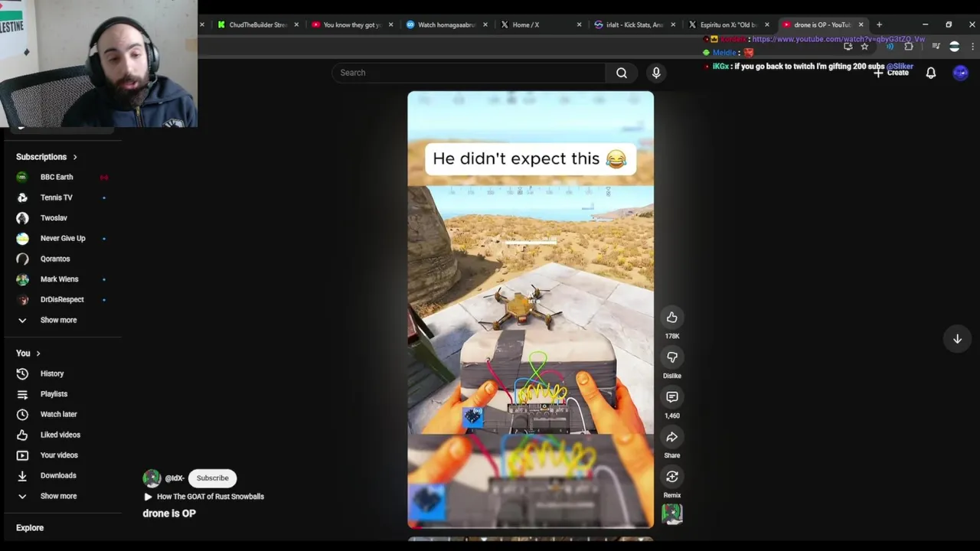Switch to irlalt - Kick Stats tab
The image size is (980, 551).
(x=634, y=24)
